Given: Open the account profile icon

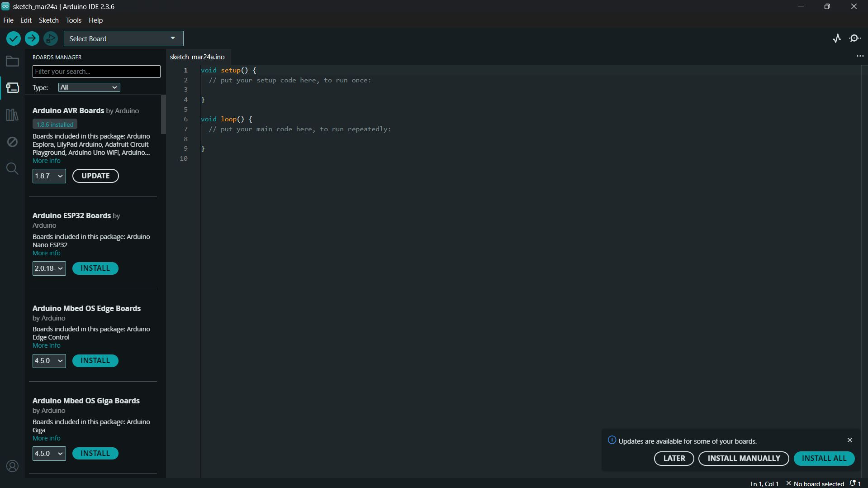Looking at the screenshot, I should tap(12, 466).
